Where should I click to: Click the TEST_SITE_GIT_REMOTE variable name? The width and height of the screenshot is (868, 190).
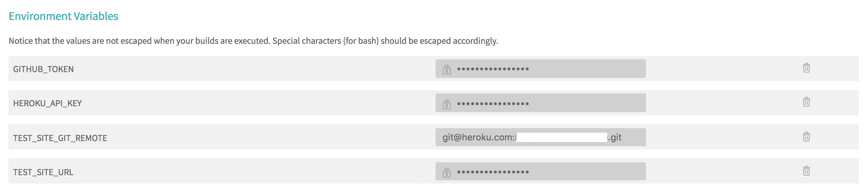60,138
